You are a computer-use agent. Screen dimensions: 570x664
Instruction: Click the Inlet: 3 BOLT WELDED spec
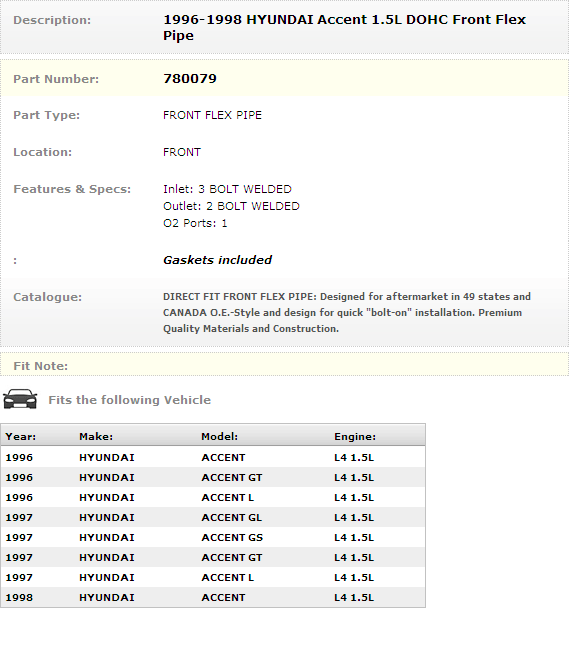(227, 189)
